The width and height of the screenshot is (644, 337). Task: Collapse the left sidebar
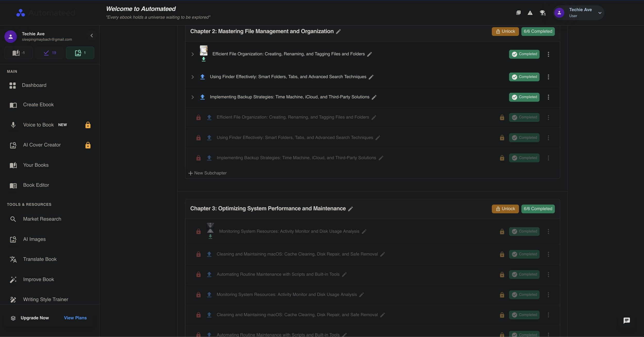(91, 35)
